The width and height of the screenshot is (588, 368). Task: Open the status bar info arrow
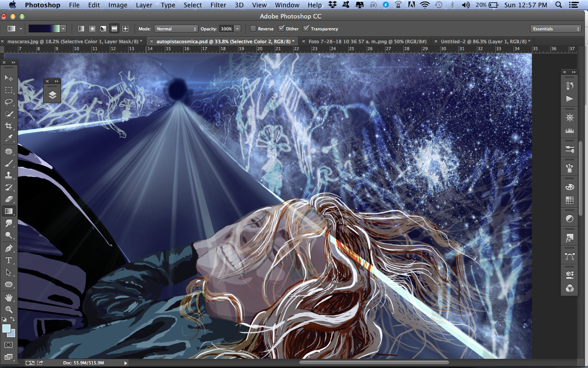click(x=126, y=363)
